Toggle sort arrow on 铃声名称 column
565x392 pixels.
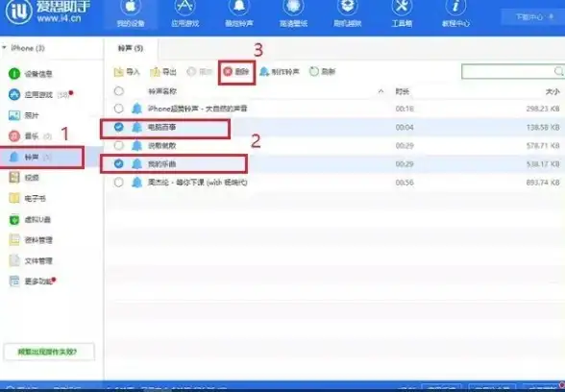381,91
